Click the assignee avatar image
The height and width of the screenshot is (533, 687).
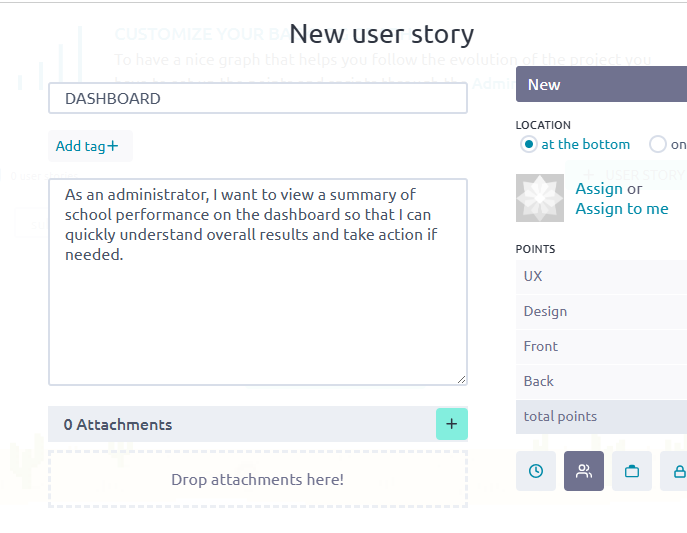[x=540, y=198]
